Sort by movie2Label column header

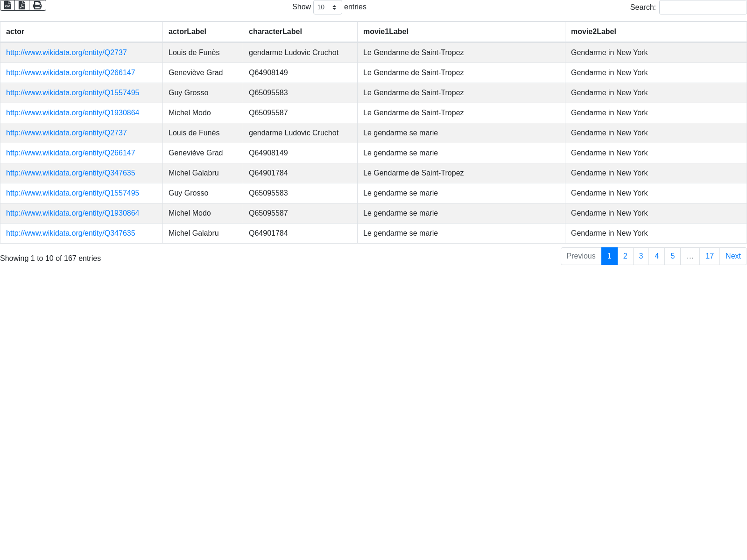(x=593, y=32)
